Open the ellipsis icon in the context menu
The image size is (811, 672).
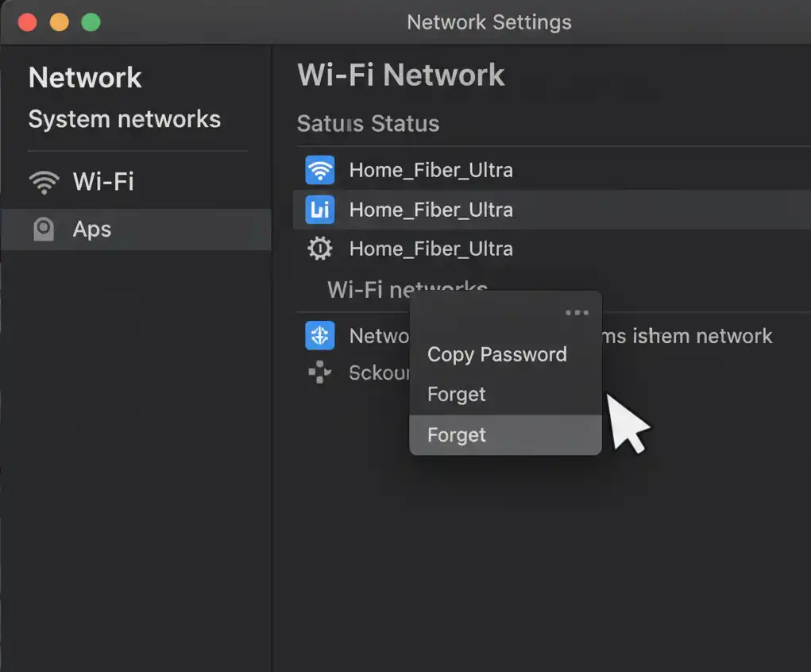[577, 313]
